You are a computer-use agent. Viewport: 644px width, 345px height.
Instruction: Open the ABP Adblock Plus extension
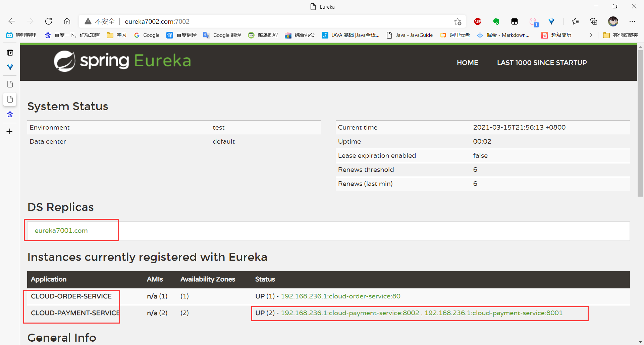(x=478, y=21)
